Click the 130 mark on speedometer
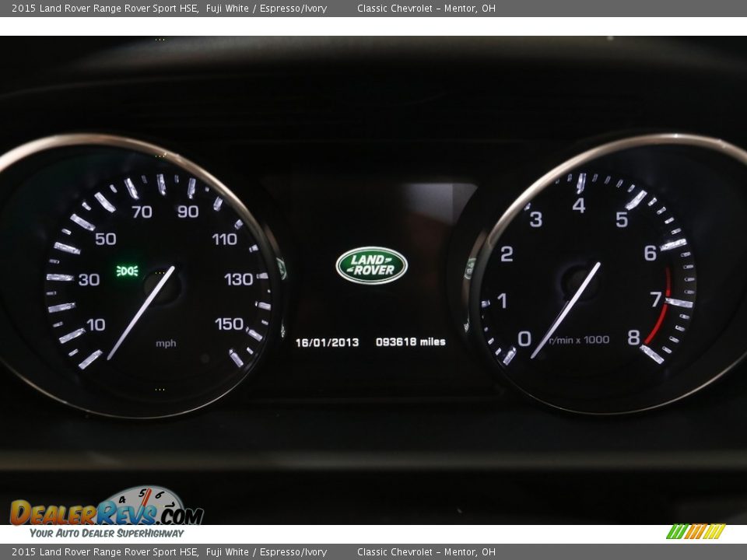 [239, 279]
